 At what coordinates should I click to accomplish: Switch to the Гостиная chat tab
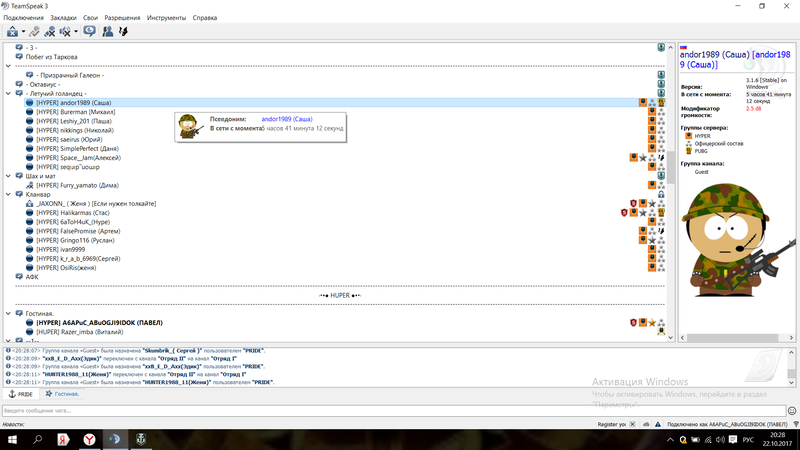click(62, 394)
